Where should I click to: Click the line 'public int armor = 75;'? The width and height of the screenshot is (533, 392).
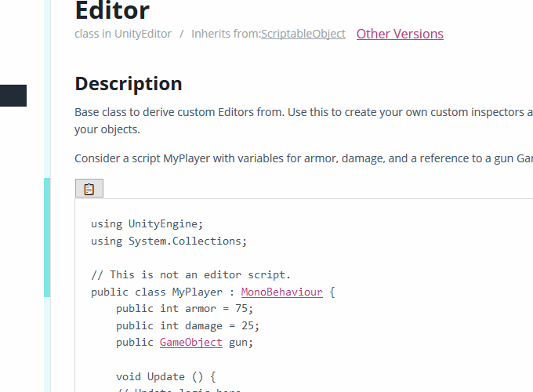coord(184,309)
